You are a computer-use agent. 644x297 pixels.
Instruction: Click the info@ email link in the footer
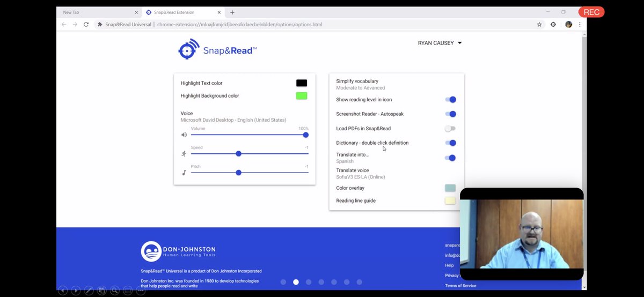(x=452, y=255)
